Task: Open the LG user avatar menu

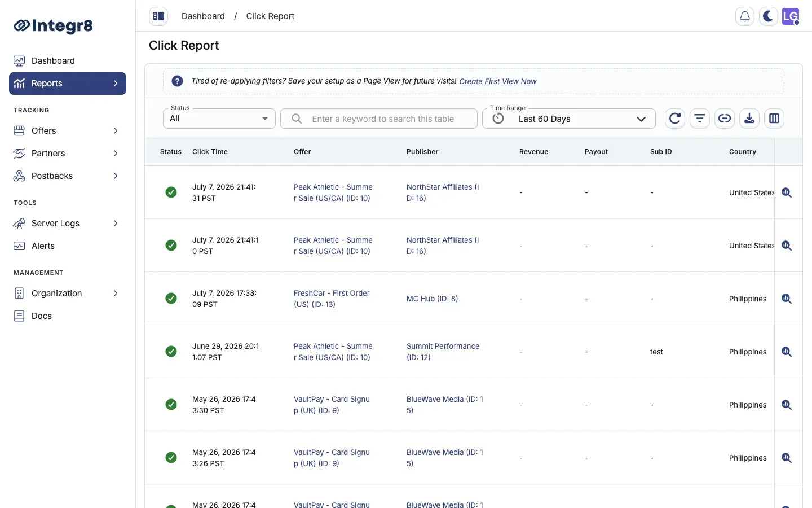Action: [x=791, y=16]
